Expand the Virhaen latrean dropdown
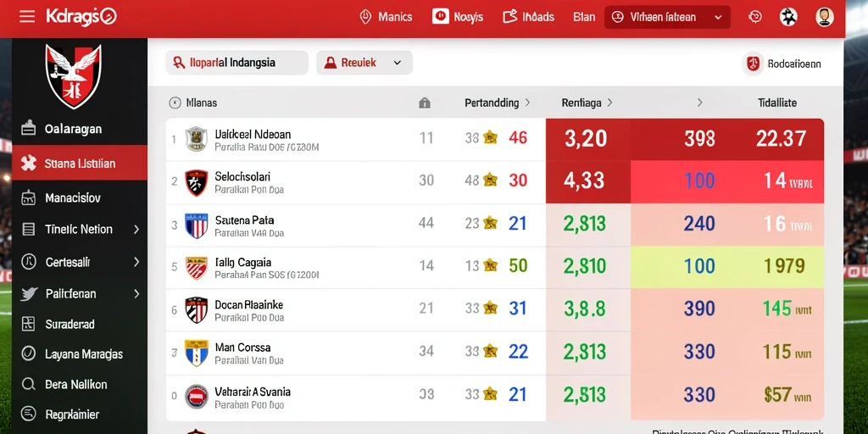 (667, 17)
